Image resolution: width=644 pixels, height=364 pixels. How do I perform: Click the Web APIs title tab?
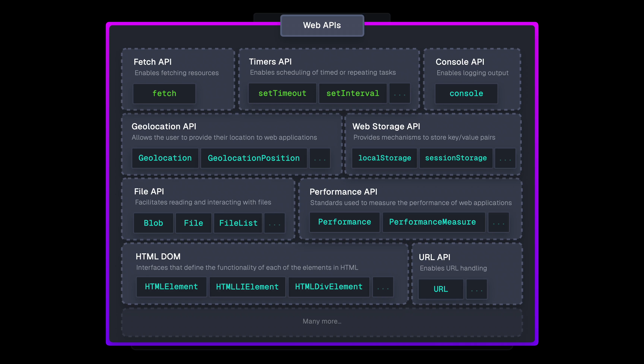coord(322,25)
